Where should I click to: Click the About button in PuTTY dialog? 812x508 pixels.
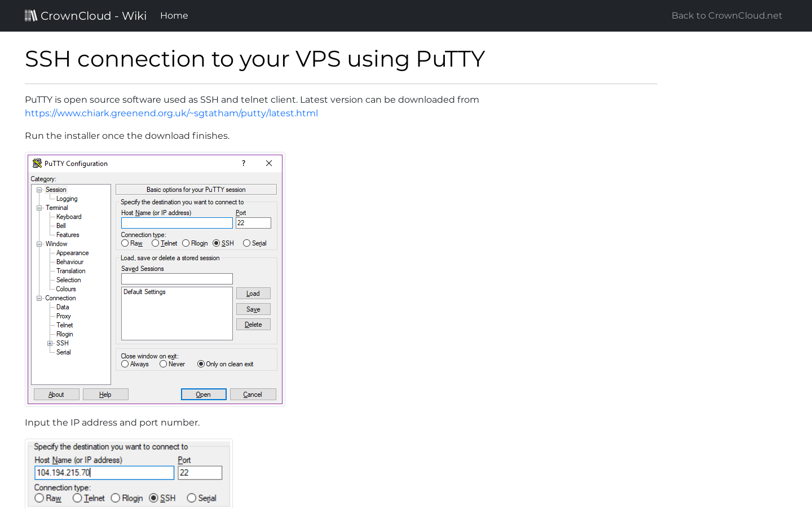click(x=56, y=395)
